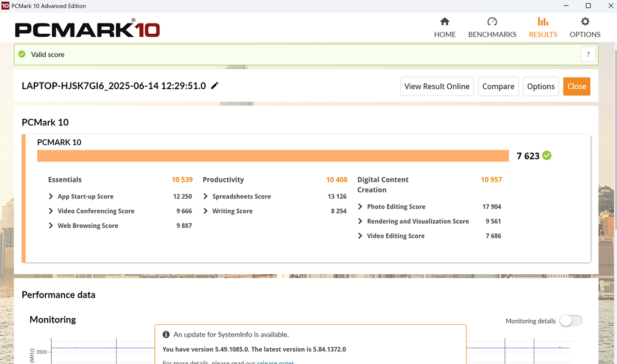Click the Compare button
Viewport: 617px width, 364px height.
pos(498,86)
